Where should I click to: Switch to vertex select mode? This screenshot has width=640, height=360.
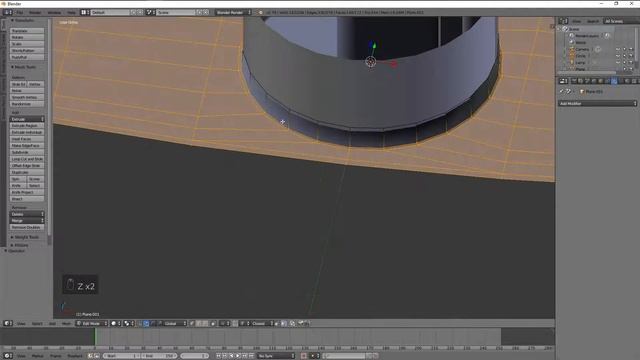(192, 323)
